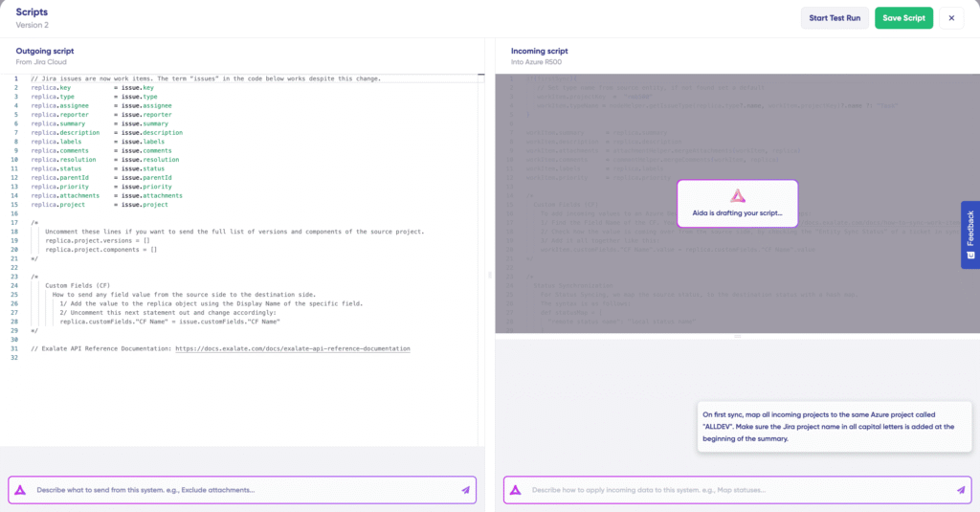Send the outgoing script prompt via paper plane
Screen dimensions: 980x512
tap(465, 489)
